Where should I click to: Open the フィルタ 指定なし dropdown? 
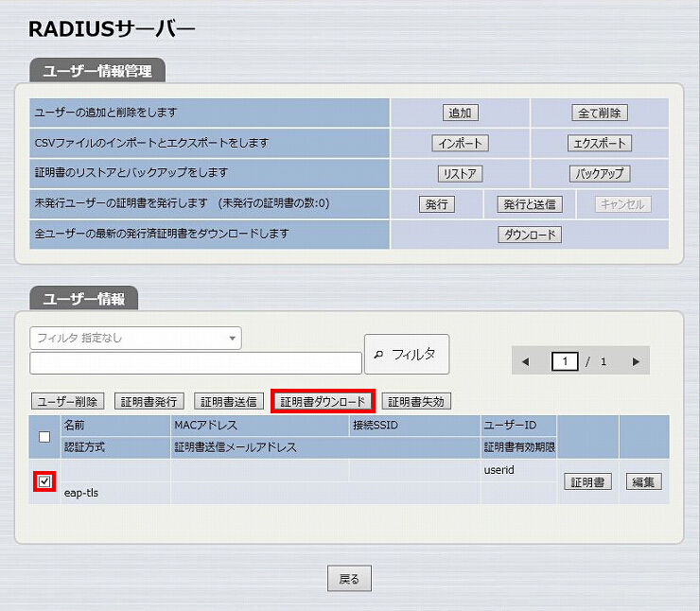click(x=135, y=339)
